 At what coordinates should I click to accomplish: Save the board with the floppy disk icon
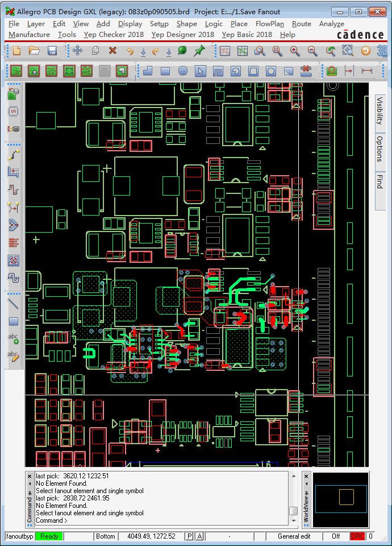[52, 51]
